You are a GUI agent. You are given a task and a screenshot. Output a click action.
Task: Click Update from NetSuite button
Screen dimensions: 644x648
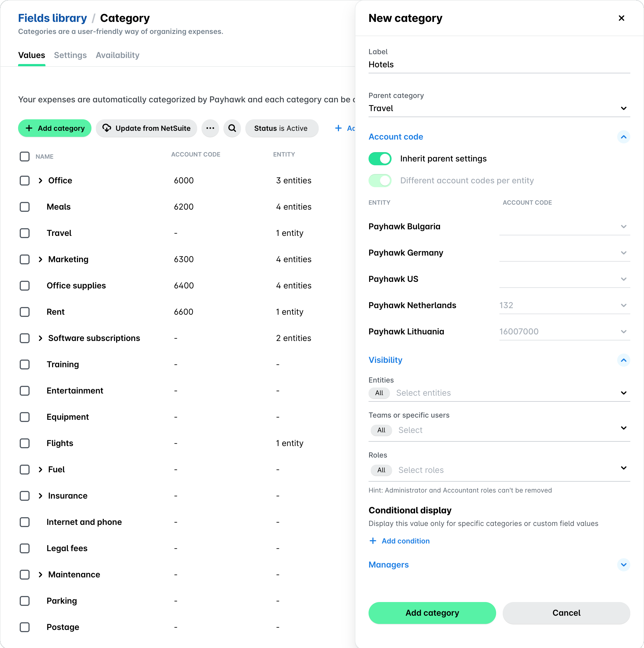[146, 128]
